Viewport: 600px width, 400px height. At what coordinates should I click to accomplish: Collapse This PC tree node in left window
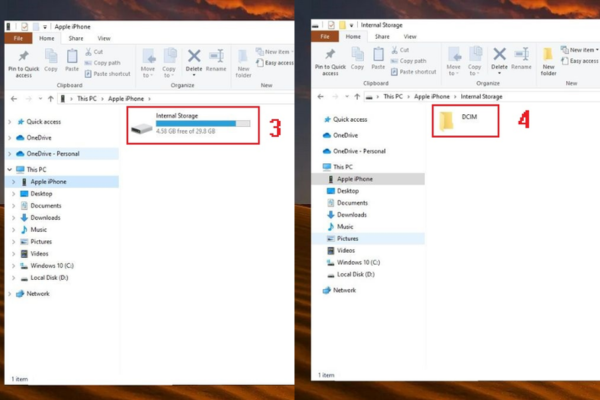[10, 170]
